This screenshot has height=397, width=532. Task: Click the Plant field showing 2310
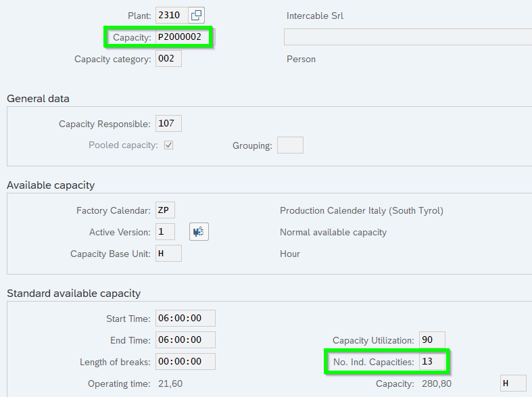[170, 16]
